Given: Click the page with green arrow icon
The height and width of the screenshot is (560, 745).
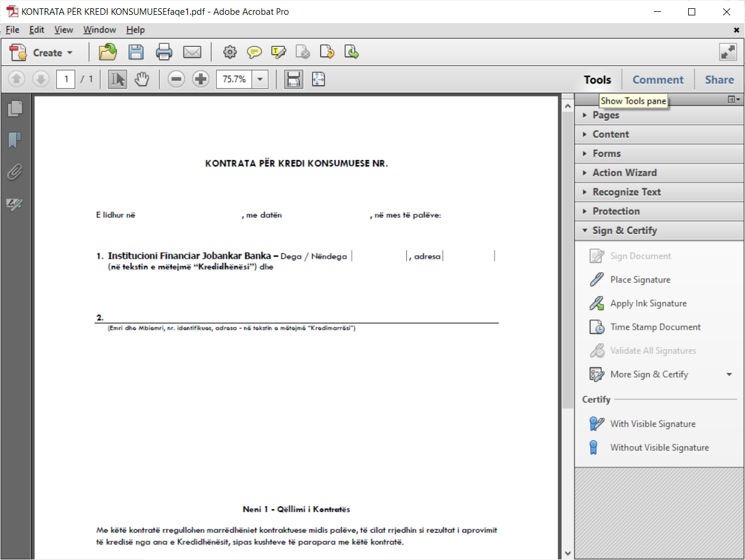Looking at the screenshot, I should tap(352, 53).
